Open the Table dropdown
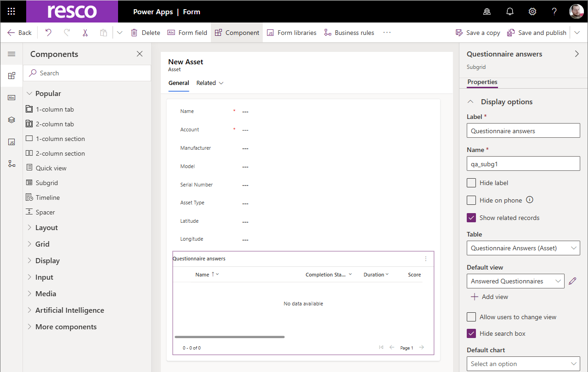This screenshot has width=588, height=372. click(x=523, y=248)
